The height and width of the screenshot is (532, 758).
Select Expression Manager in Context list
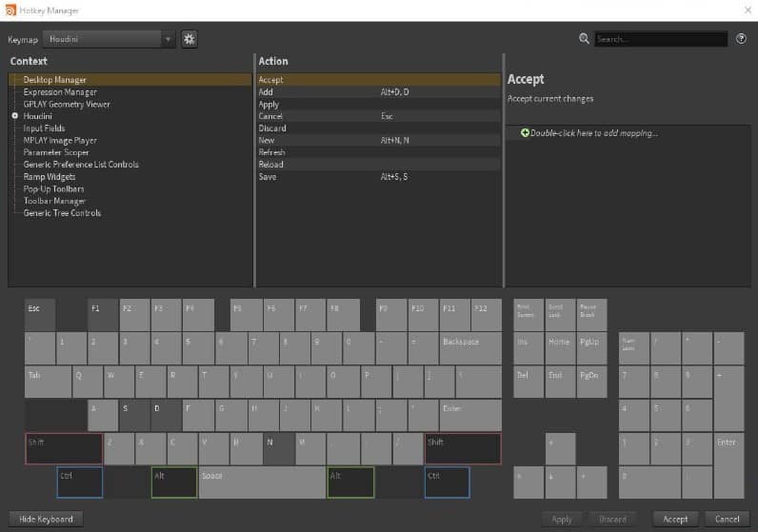tap(60, 92)
